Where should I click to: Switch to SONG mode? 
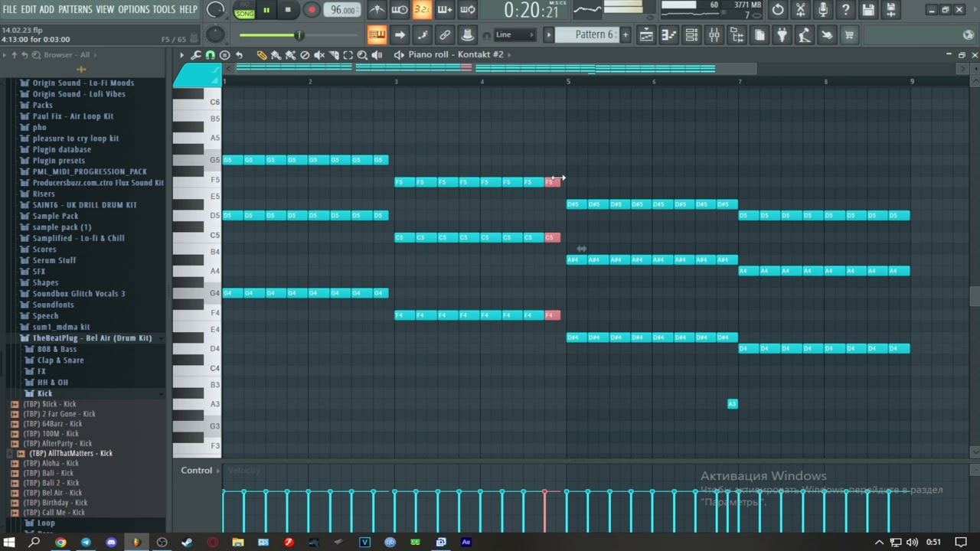tap(245, 14)
